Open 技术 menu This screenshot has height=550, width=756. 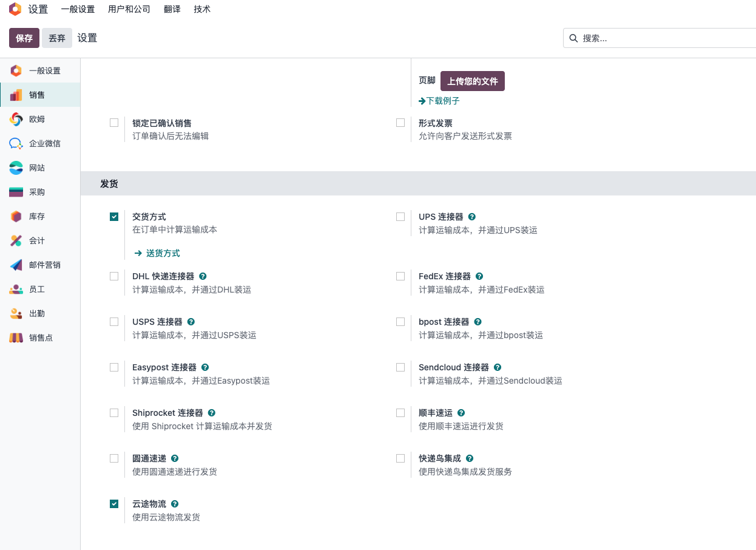point(202,9)
